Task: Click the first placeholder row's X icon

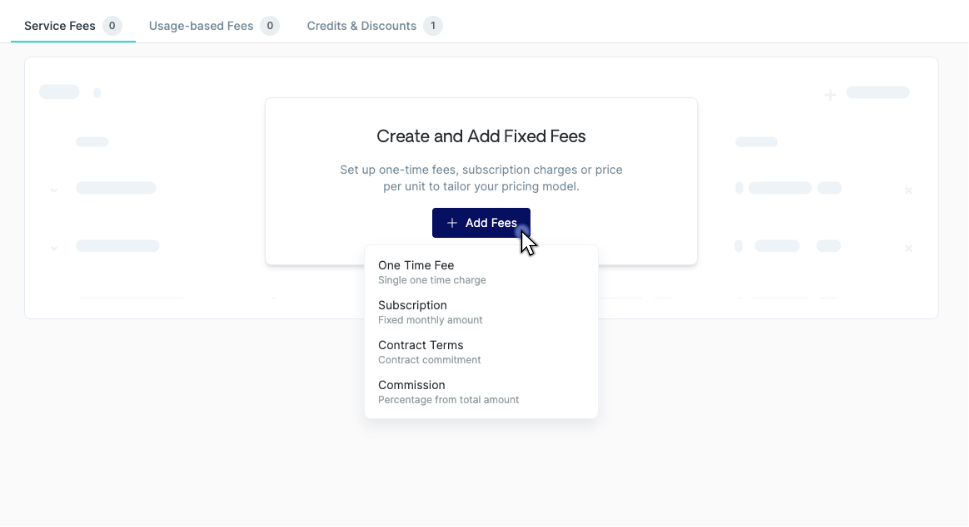Action: point(908,190)
